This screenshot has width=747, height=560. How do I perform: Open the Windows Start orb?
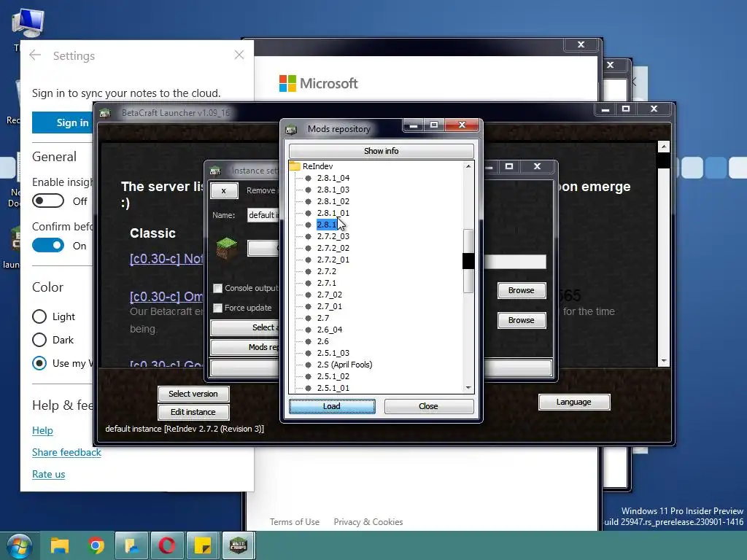point(19,545)
